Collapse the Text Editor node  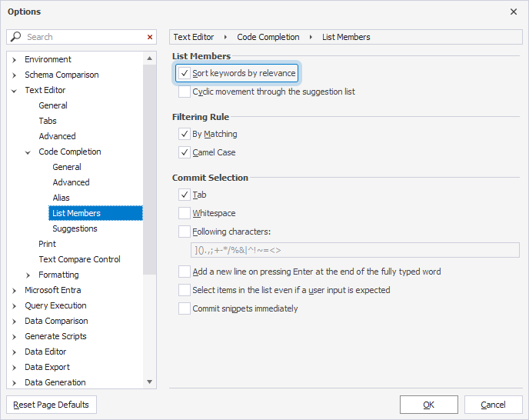[x=15, y=90]
